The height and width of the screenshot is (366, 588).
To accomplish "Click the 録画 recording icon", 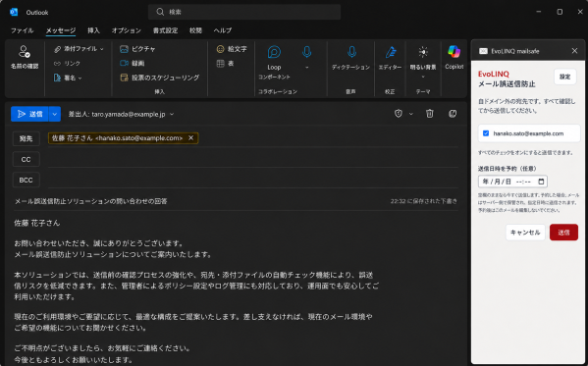I will point(124,64).
